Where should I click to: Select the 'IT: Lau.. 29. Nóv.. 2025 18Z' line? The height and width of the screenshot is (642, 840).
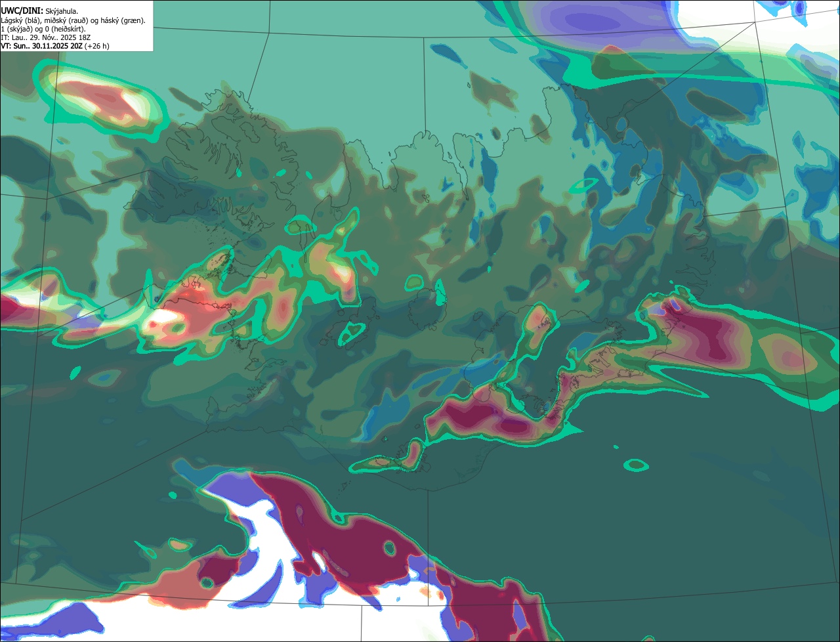[45, 37]
